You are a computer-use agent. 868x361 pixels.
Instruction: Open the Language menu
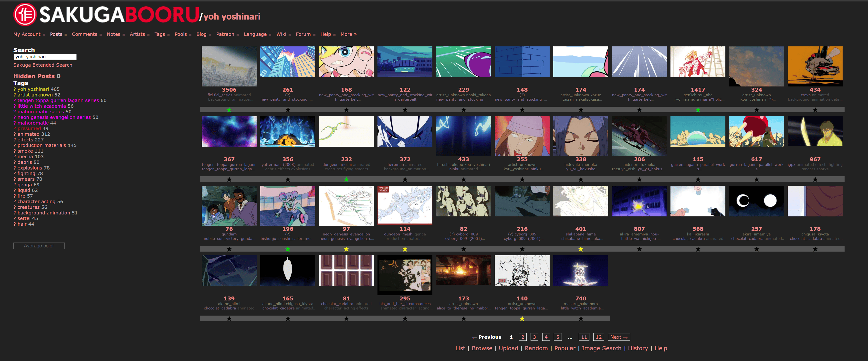click(x=255, y=34)
